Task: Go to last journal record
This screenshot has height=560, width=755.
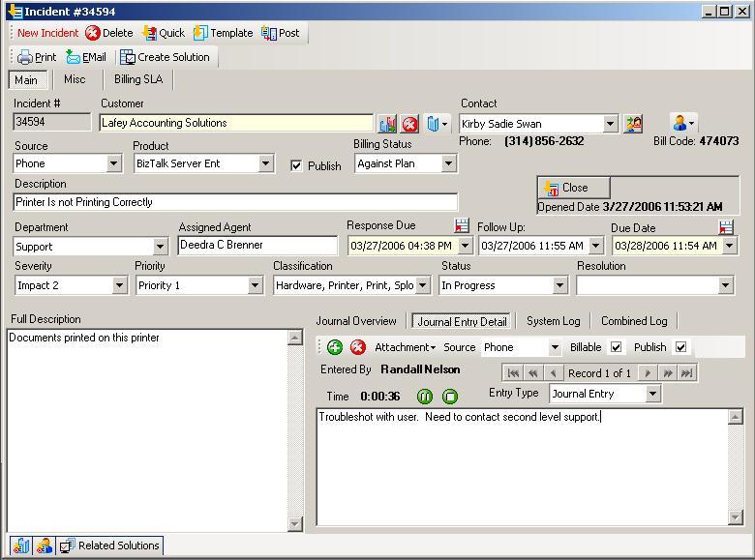Action: (687, 373)
